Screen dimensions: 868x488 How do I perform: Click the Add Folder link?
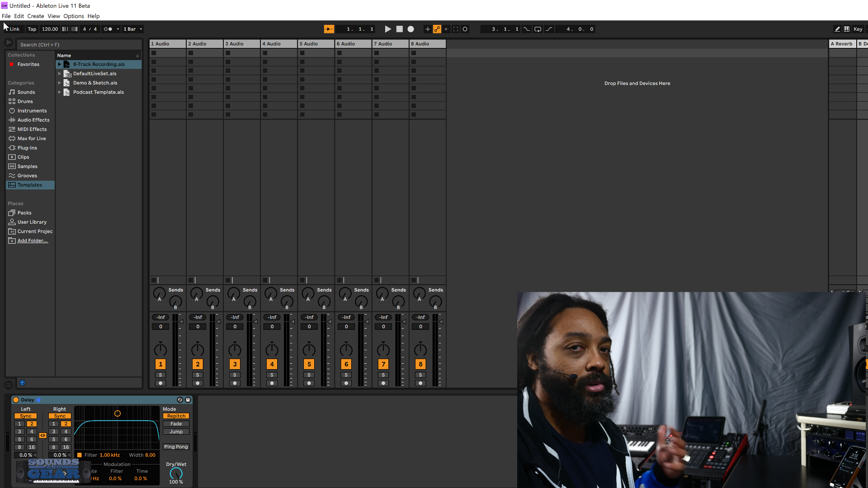point(33,241)
